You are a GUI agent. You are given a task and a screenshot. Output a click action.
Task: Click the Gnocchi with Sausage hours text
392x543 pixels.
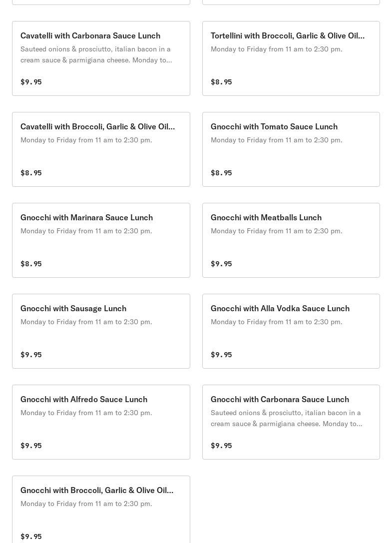click(x=86, y=322)
